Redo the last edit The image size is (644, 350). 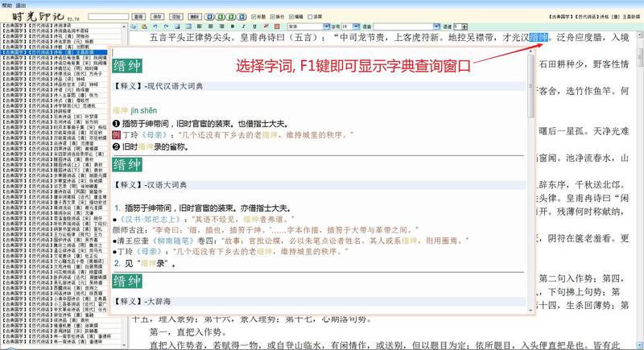[x=166, y=27]
